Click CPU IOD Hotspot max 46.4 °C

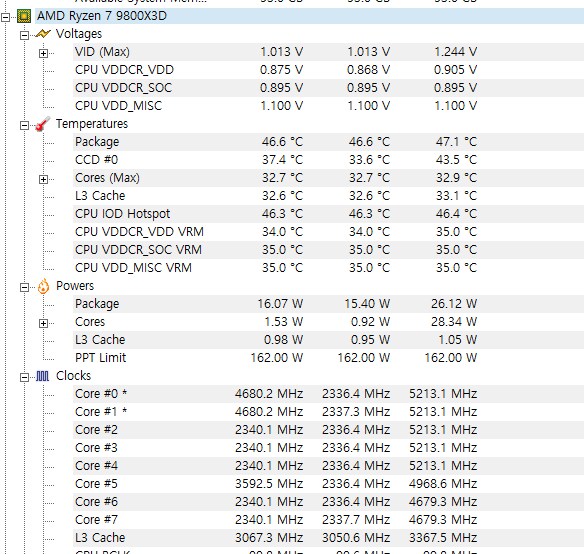456,214
